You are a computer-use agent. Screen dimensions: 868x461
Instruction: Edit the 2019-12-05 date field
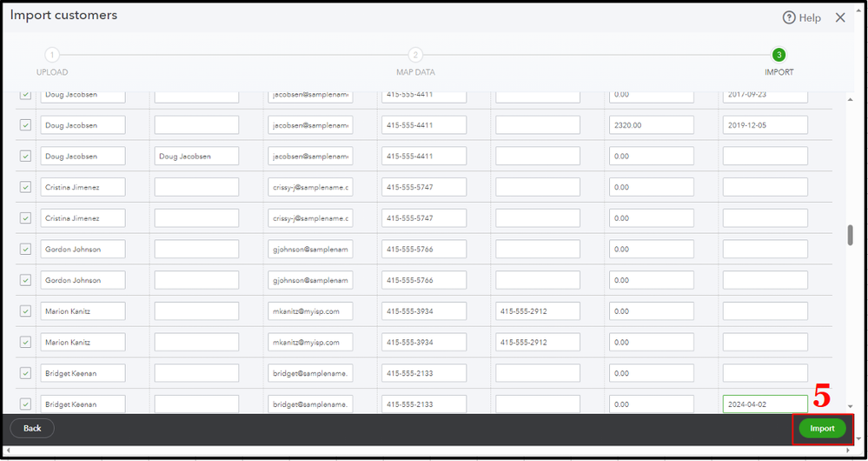point(765,125)
